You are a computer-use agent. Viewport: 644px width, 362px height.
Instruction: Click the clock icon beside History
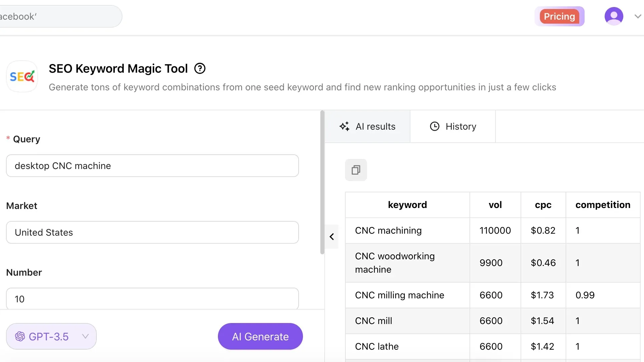(x=434, y=126)
